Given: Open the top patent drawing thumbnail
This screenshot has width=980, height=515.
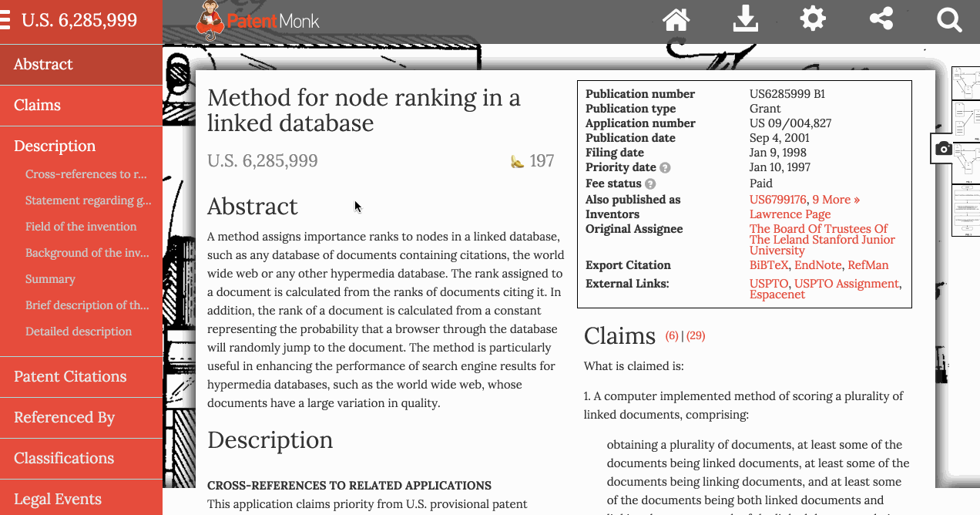Looking at the screenshot, I should (x=965, y=82).
